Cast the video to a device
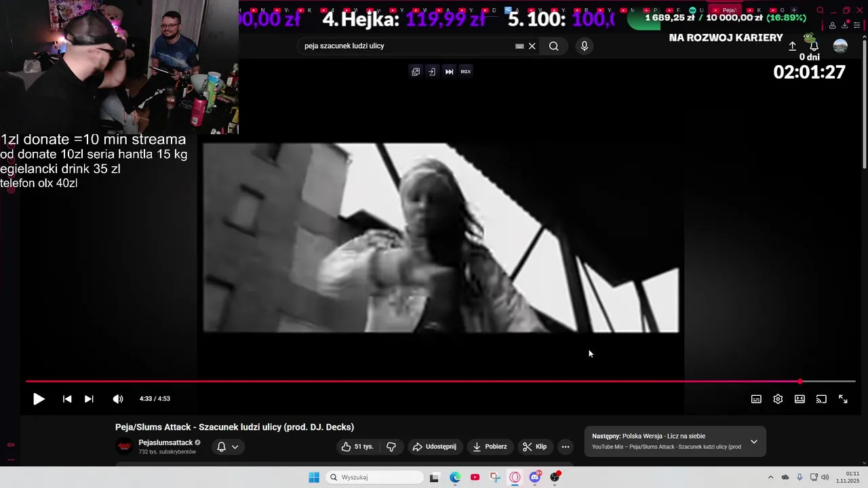The height and width of the screenshot is (488, 868). click(x=821, y=399)
